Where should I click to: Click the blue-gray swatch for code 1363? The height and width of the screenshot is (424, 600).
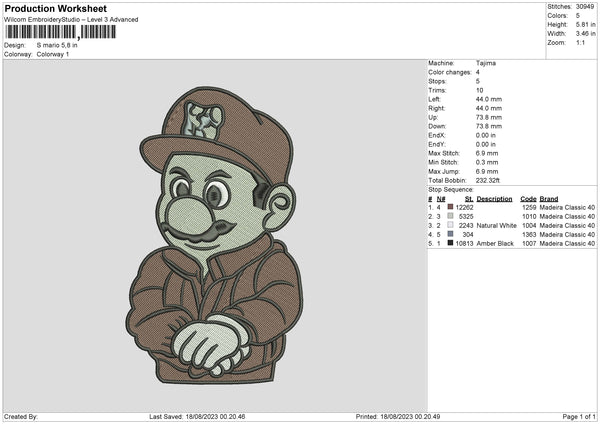451,234
